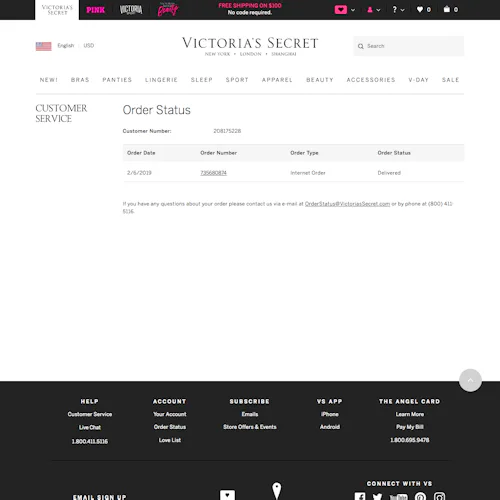Click the CUSTOMER SERVICE sidebar heading
Screen dimensions: 500x500
point(61,113)
